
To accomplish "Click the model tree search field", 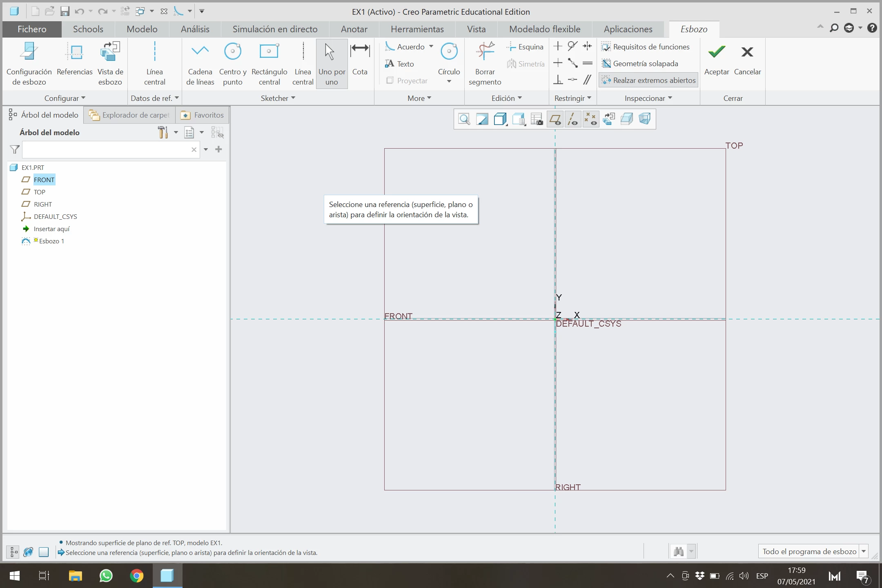I will coord(105,150).
